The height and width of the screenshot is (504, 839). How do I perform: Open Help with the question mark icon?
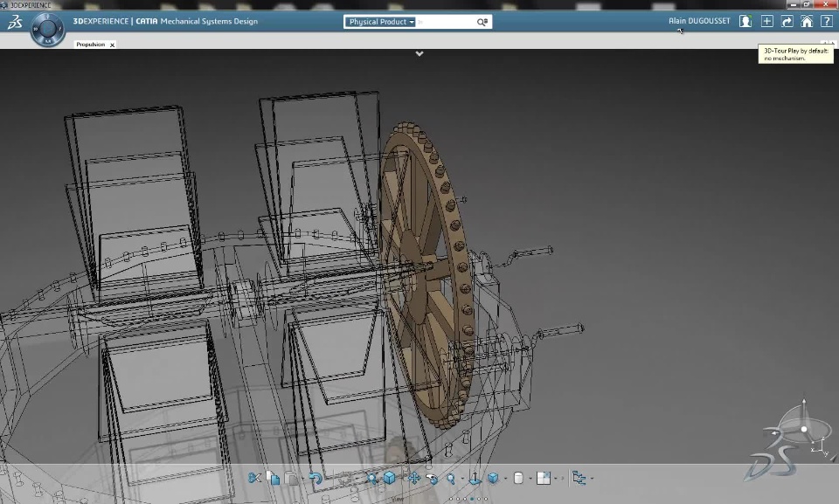pyautogui.click(x=826, y=21)
